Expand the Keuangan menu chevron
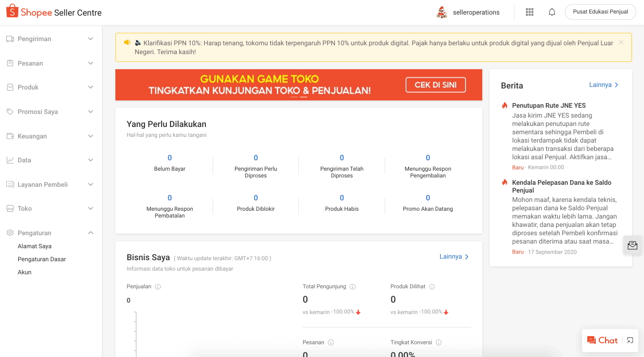This screenshot has width=644, height=357. coord(90,136)
